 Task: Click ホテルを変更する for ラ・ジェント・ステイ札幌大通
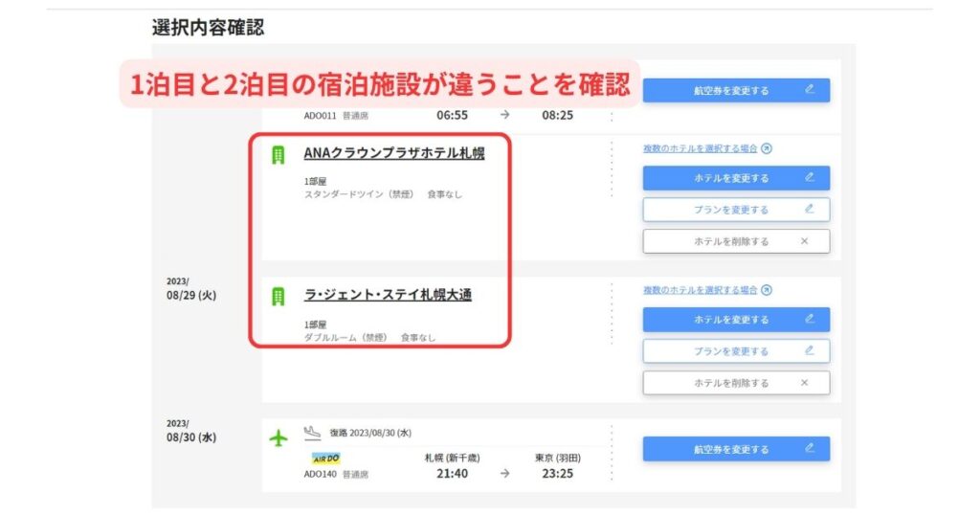click(736, 320)
